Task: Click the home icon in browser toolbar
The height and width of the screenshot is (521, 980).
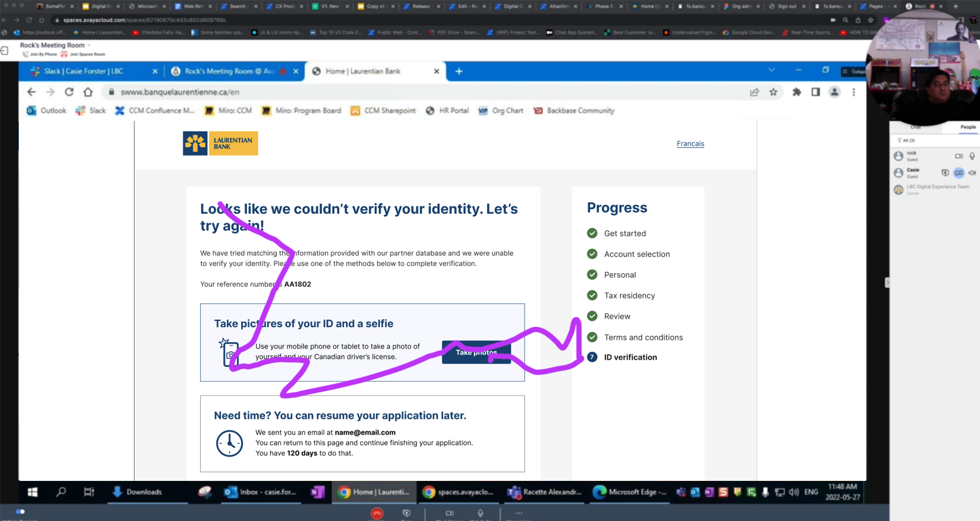Action: [88, 92]
